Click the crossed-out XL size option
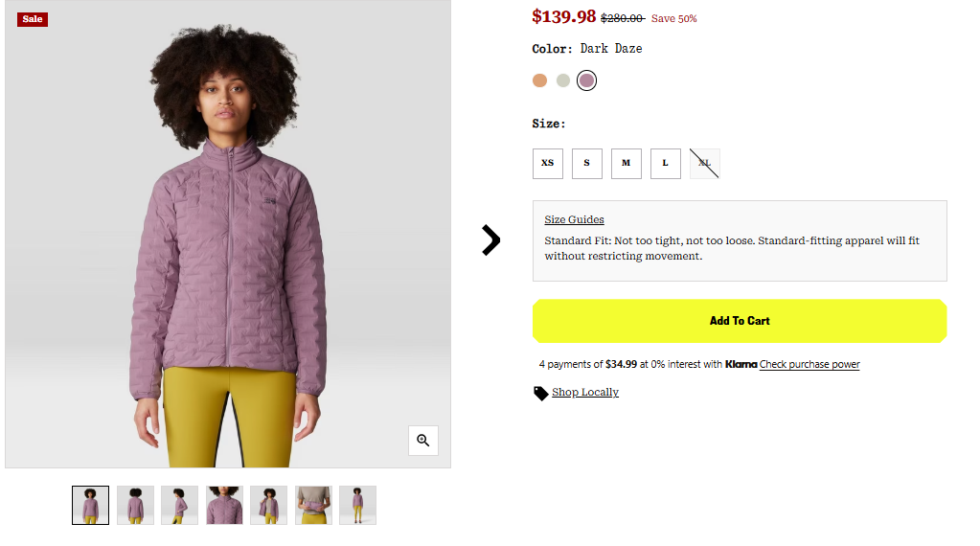Image resolution: width=980 pixels, height=546 pixels. point(705,164)
